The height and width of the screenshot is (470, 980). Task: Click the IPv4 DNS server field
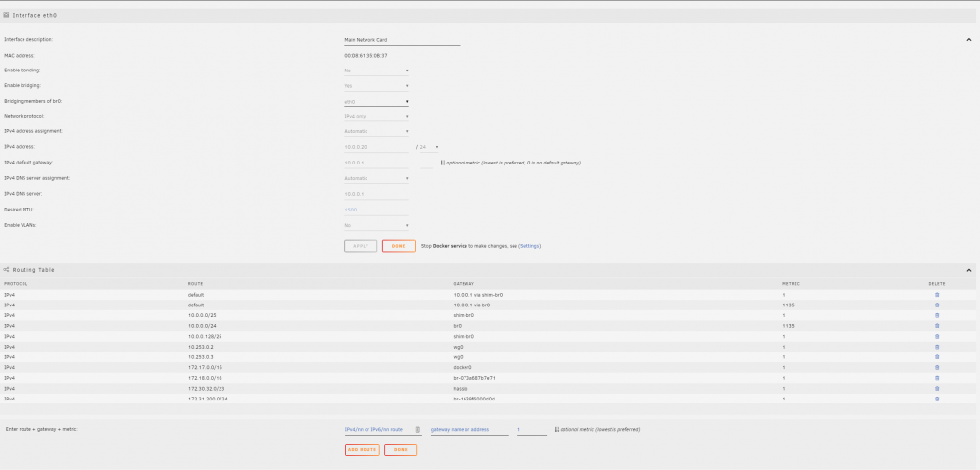click(376, 194)
